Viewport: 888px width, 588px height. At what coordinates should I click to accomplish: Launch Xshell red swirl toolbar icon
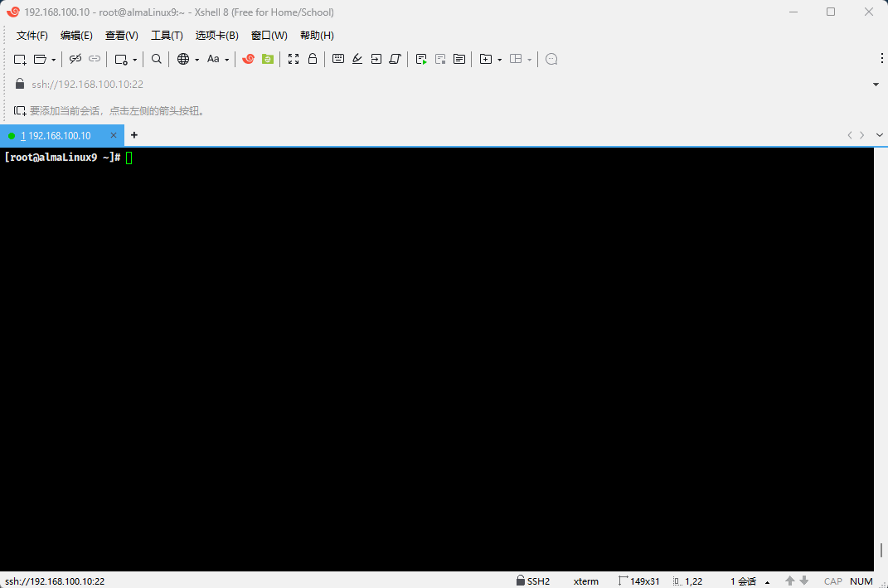[248, 59]
